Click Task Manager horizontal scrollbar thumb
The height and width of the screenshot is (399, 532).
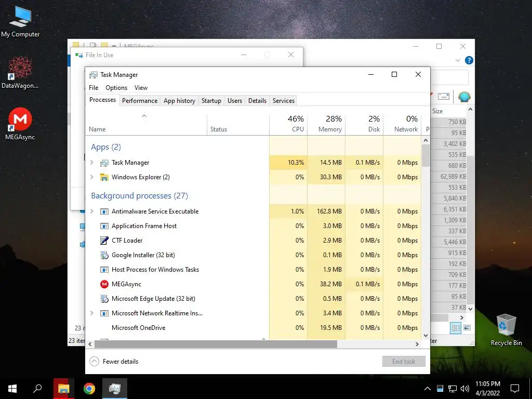click(x=216, y=344)
